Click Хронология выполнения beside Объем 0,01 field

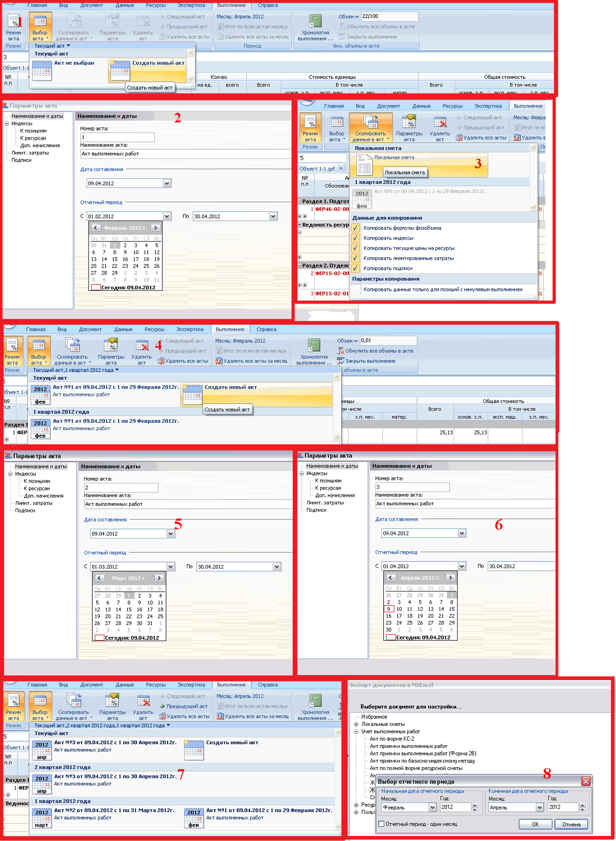pos(314,351)
